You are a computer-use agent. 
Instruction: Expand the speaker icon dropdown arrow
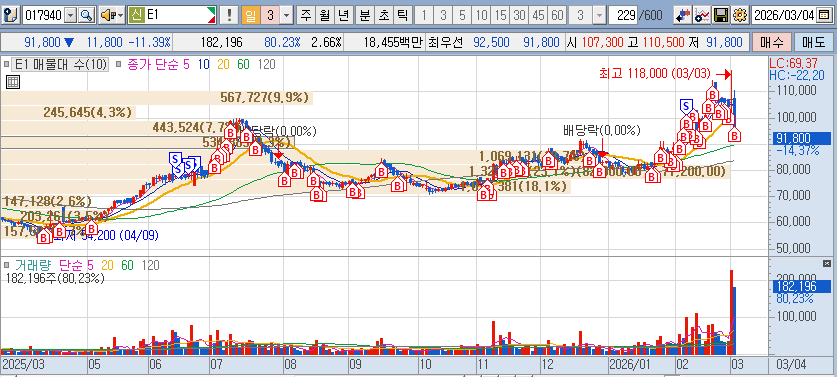(x=120, y=15)
